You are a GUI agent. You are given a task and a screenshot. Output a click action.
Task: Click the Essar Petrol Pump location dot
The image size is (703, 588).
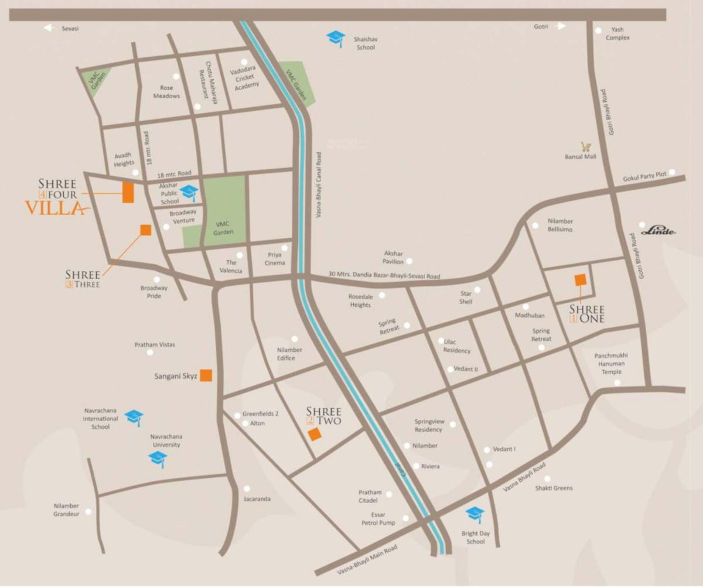pyautogui.click(x=405, y=518)
